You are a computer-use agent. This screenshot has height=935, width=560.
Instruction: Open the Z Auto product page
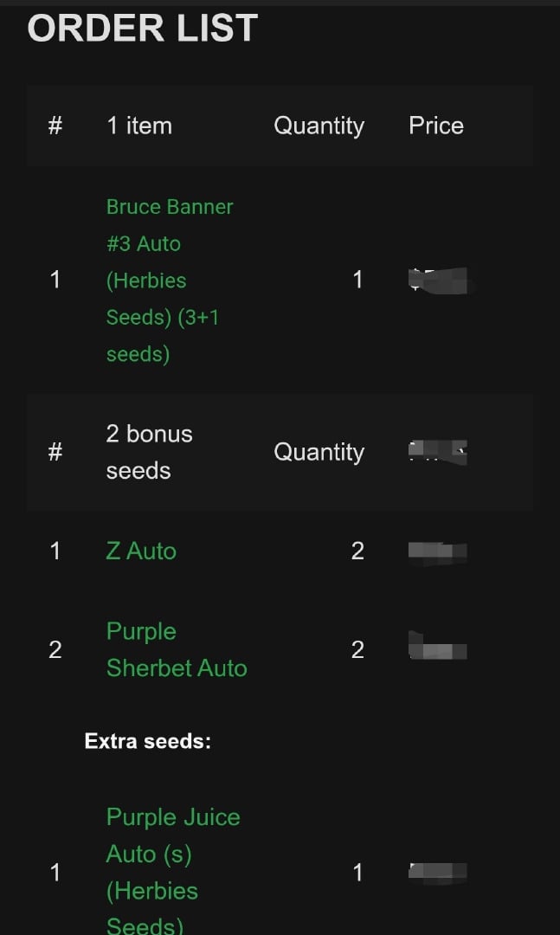(140, 551)
